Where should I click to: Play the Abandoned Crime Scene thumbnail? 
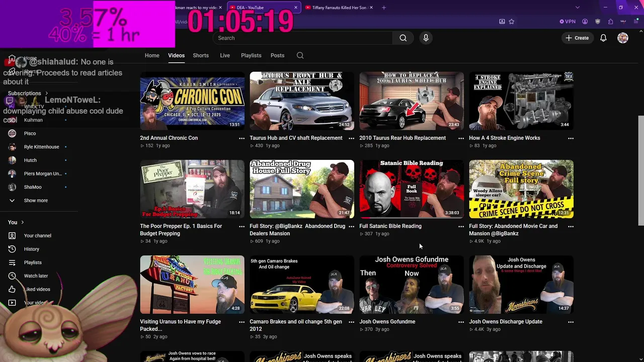tap(521, 189)
